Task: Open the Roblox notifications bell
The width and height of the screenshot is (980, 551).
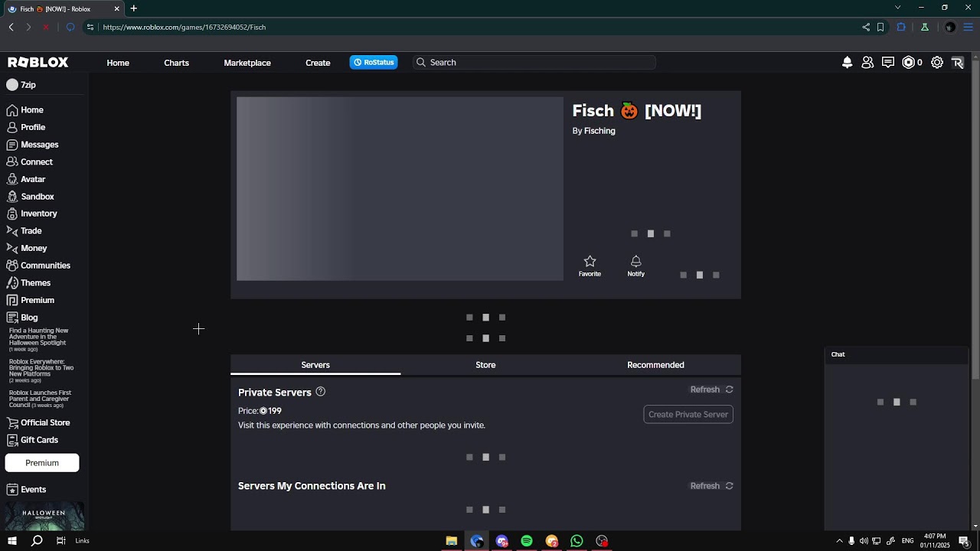Action: click(847, 63)
